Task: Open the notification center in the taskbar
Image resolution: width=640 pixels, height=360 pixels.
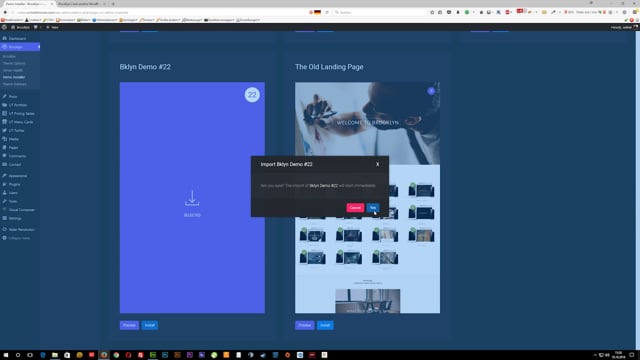Action: click(632, 355)
